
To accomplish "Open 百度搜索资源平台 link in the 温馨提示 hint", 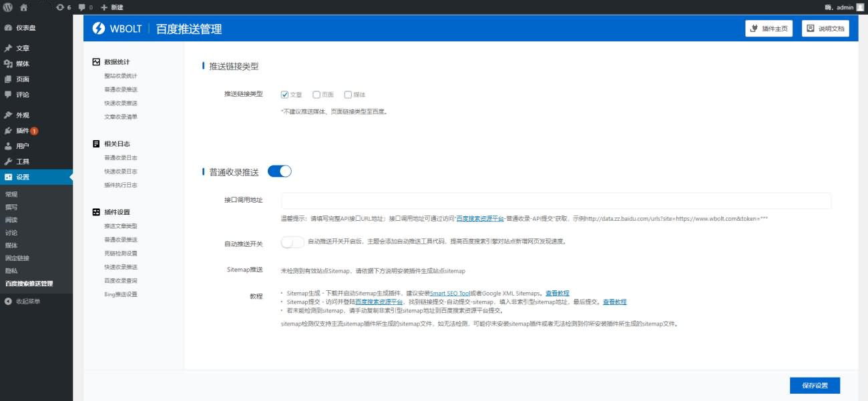I will [x=480, y=219].
